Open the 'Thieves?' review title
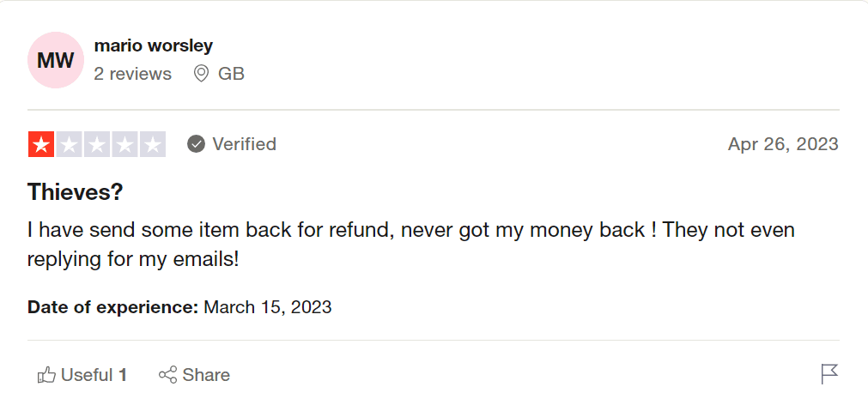 coord(76,192)
